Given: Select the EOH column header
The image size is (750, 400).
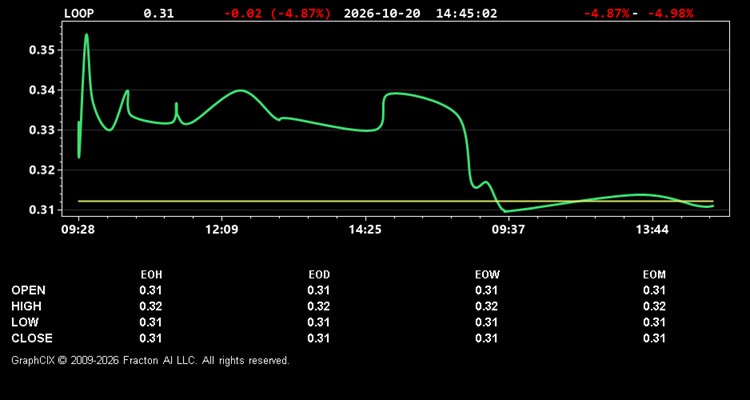Looking at the screenshot, I should tap(151, 275).
